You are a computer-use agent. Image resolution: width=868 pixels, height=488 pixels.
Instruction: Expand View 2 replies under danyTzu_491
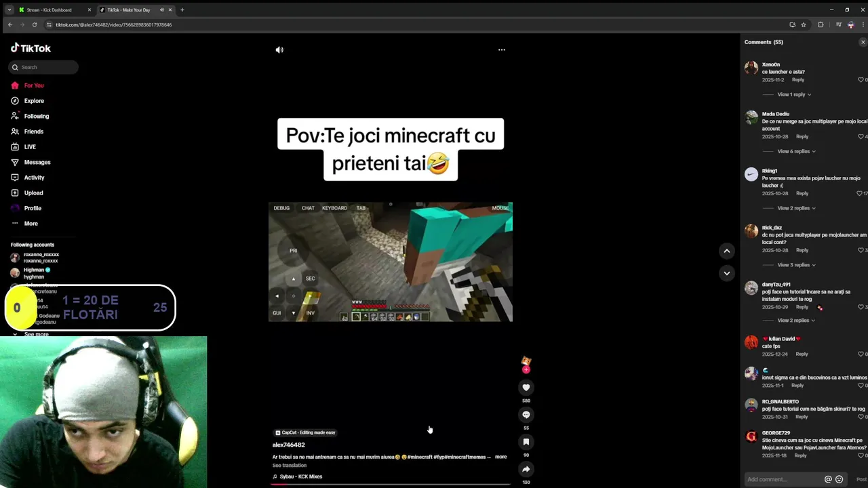click(x=796, y=321)
